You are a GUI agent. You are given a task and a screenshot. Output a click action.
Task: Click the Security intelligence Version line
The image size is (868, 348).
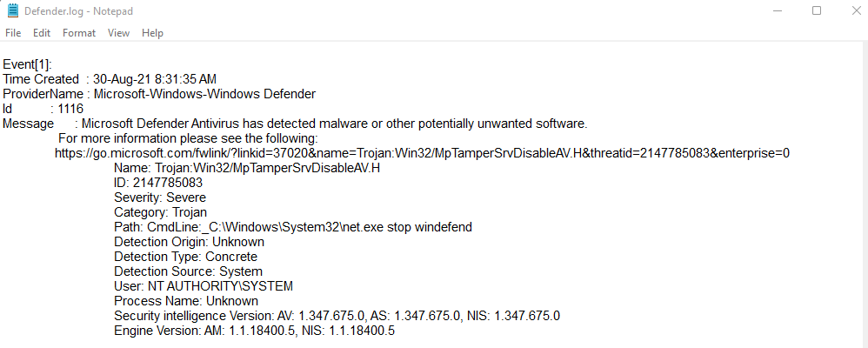[337, 316]
